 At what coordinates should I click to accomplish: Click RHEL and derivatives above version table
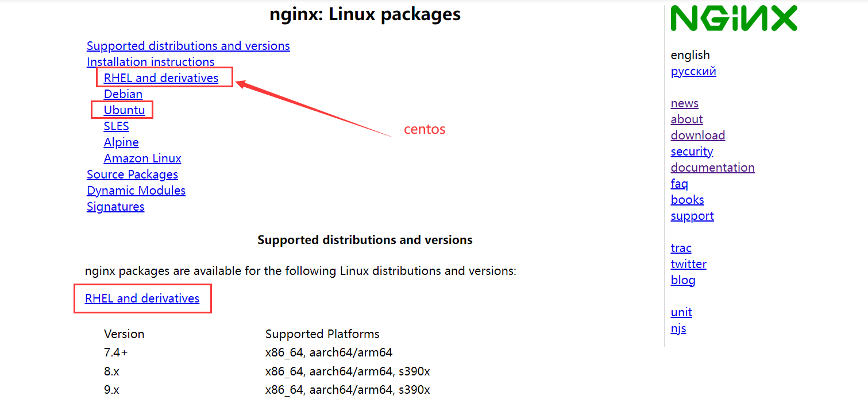click(142, 298)
